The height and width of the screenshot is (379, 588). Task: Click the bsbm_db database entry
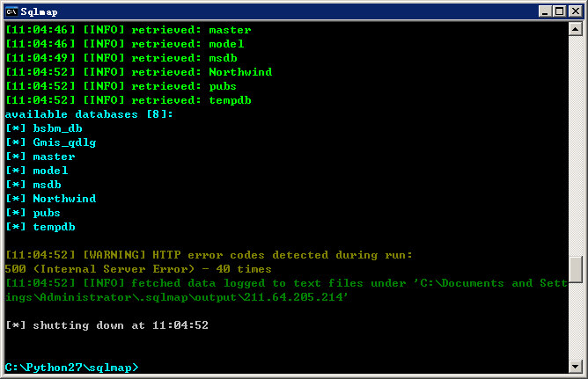pyautogui.click(x=57, y=128)
